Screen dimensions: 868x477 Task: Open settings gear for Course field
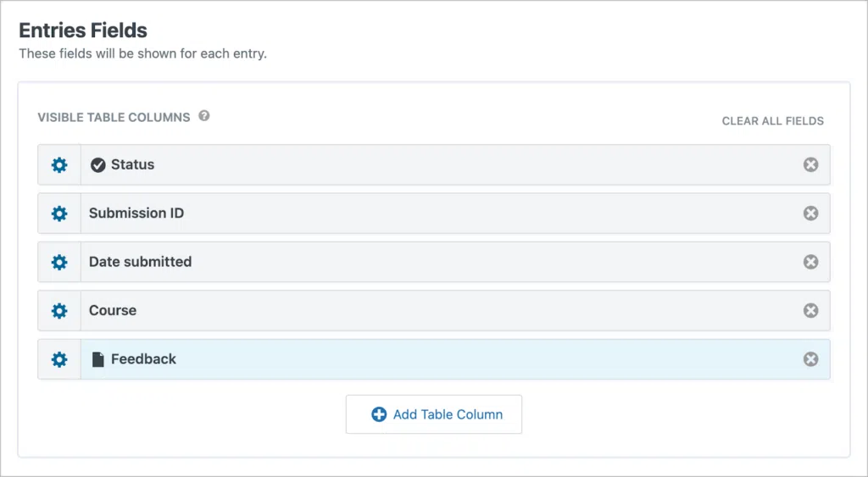pos(59,311)
